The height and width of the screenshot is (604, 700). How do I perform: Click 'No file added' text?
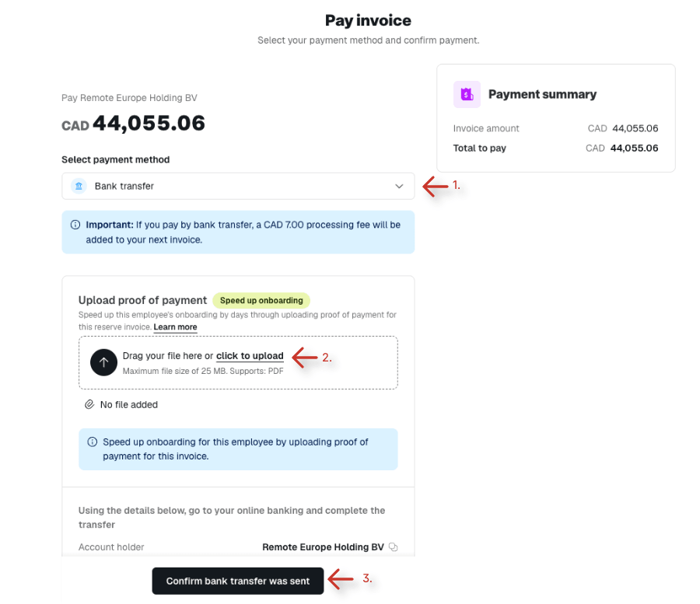129,404
